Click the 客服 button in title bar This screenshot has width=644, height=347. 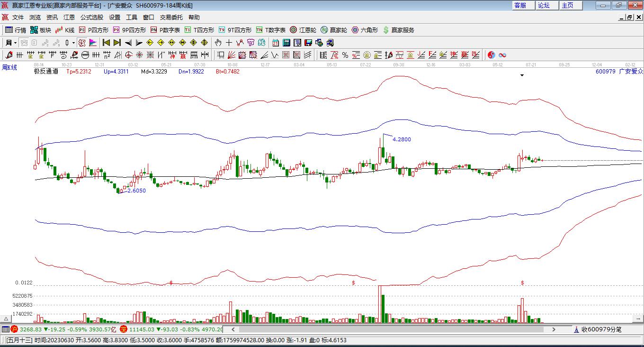(x=520, y=5)
